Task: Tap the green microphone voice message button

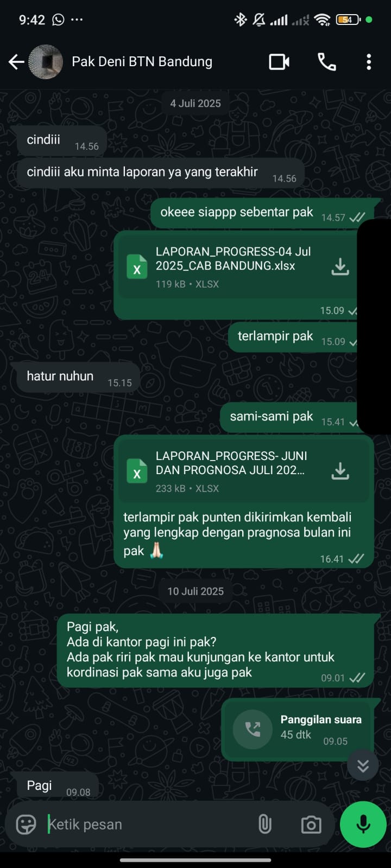Action: [x=363, y=824]
